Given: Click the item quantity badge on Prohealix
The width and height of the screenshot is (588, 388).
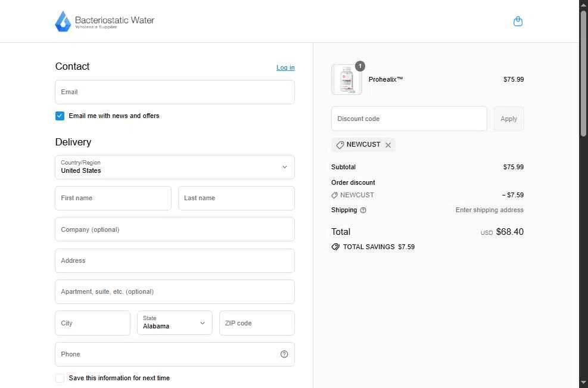Looking at the screenshot, I should coord(360,66).
